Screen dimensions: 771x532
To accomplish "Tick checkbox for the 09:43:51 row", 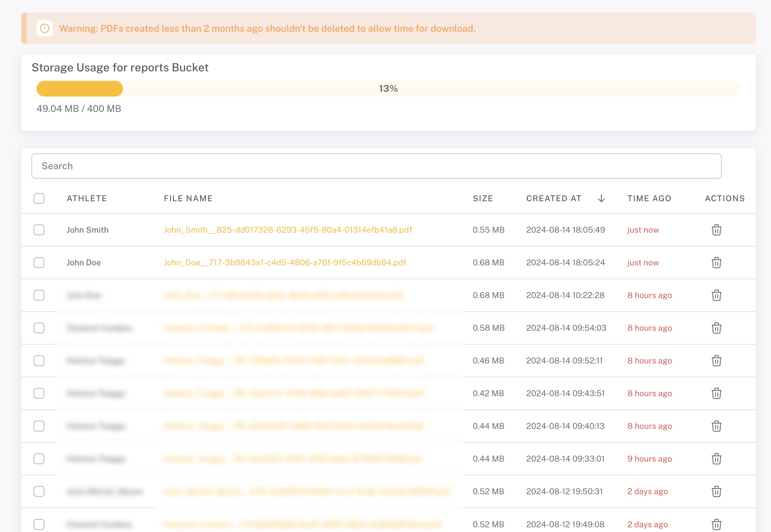I will click(x=39, y=393).
